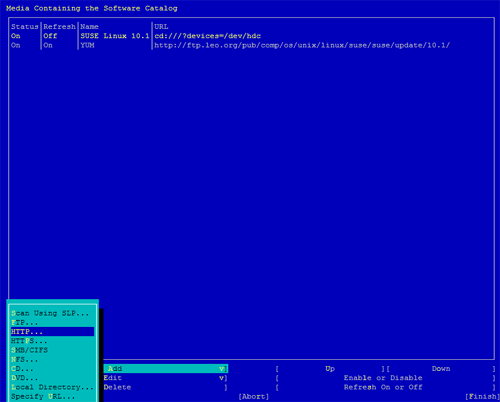Choose DVD... from the list
Viewport: 500px width, 402px height.
point(52,378)
